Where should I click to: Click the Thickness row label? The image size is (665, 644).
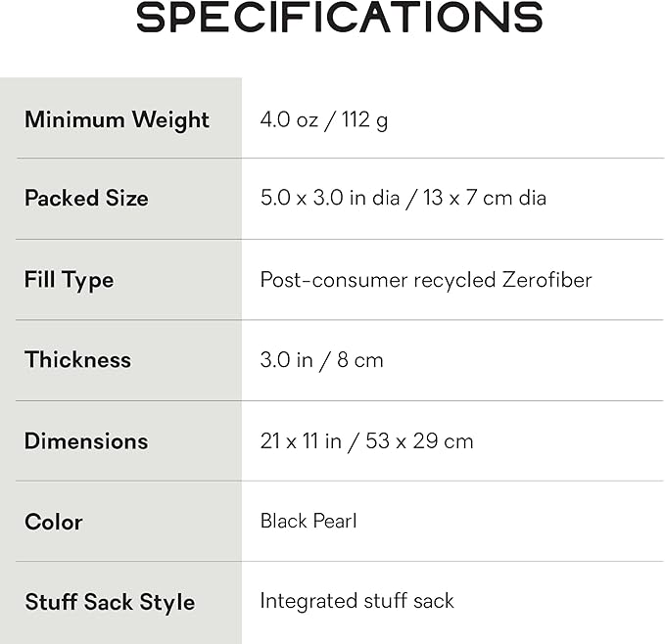point(77,359)
